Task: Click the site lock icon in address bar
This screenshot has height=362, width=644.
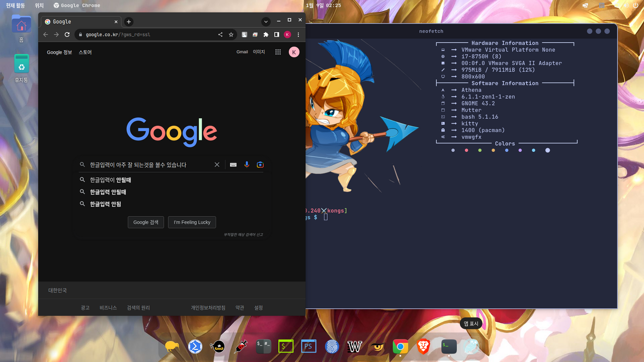Action: tap(80, 35)
